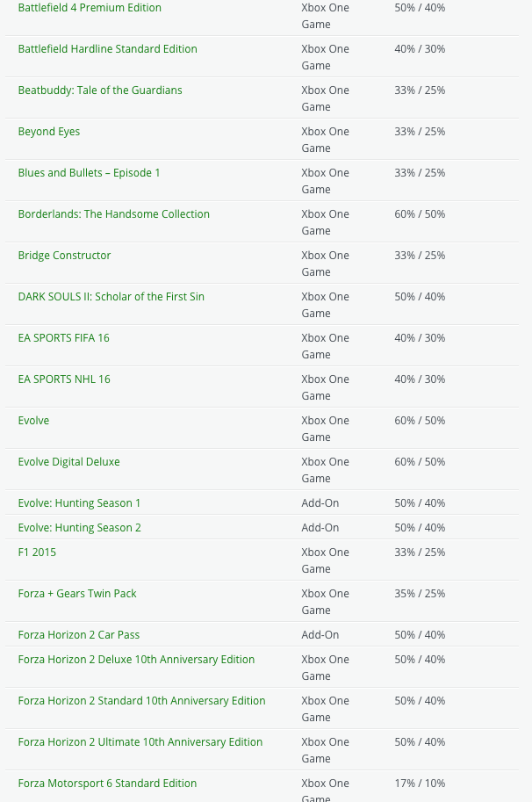This screenshot has width=532, height=802.
Task: Open DARK SOULS II: Scholar of the First Sin
Action: click(111, 297)
